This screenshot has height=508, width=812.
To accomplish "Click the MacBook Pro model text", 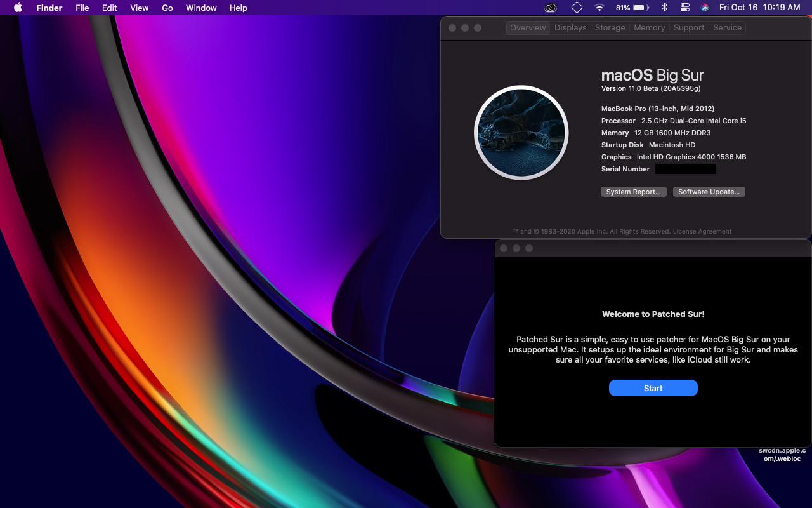I will [658, 109].
